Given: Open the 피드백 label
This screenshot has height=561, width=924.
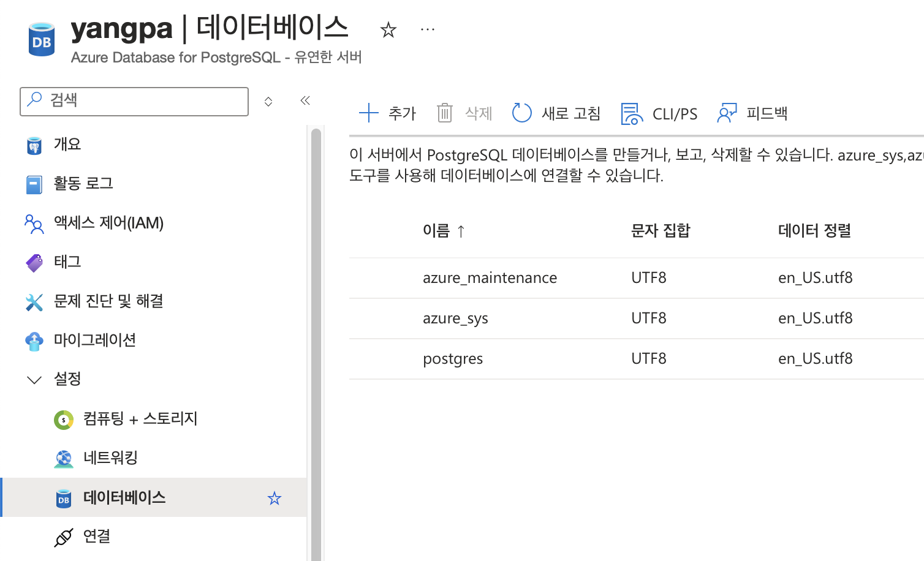Looking at the screenshot, I should tap(767, 113).
